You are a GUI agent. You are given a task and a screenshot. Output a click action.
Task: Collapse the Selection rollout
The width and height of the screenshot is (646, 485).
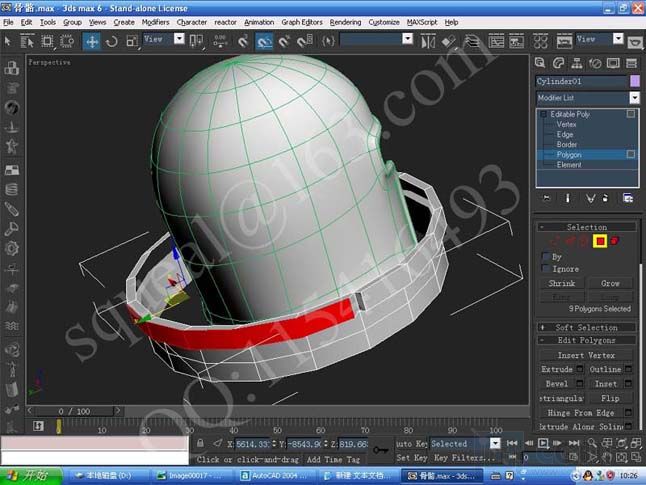[x=586, y=227]
